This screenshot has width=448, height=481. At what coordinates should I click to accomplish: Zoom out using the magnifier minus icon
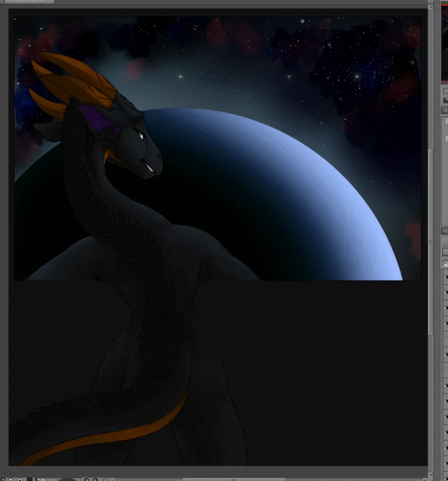[x=11, y=480]
